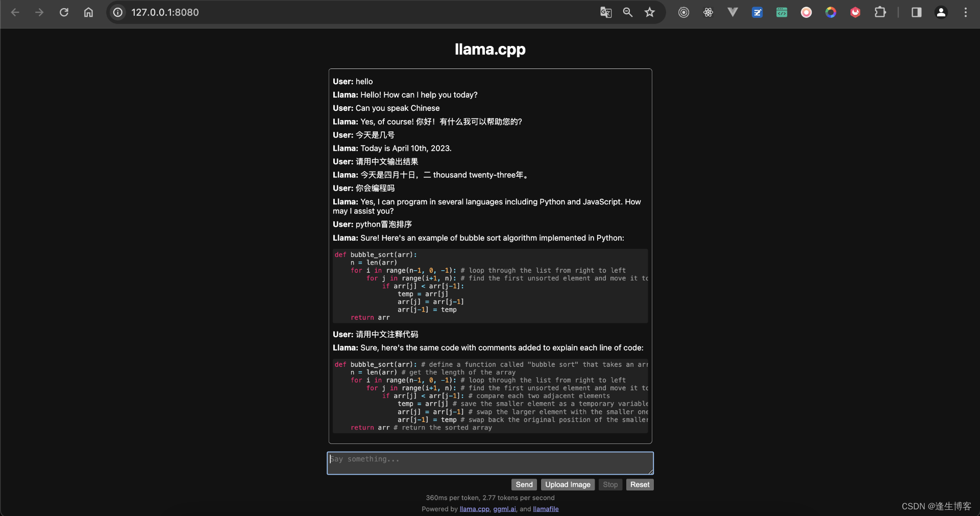Click the Reset button

coord(640,484)
